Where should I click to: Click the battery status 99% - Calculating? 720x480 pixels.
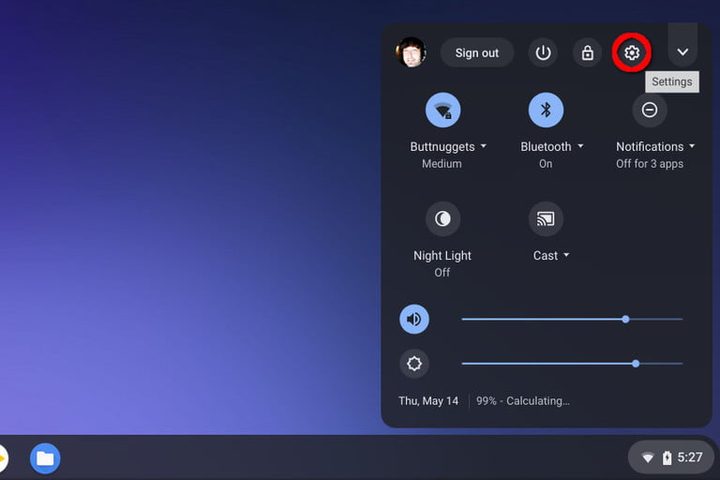point(523,401)
